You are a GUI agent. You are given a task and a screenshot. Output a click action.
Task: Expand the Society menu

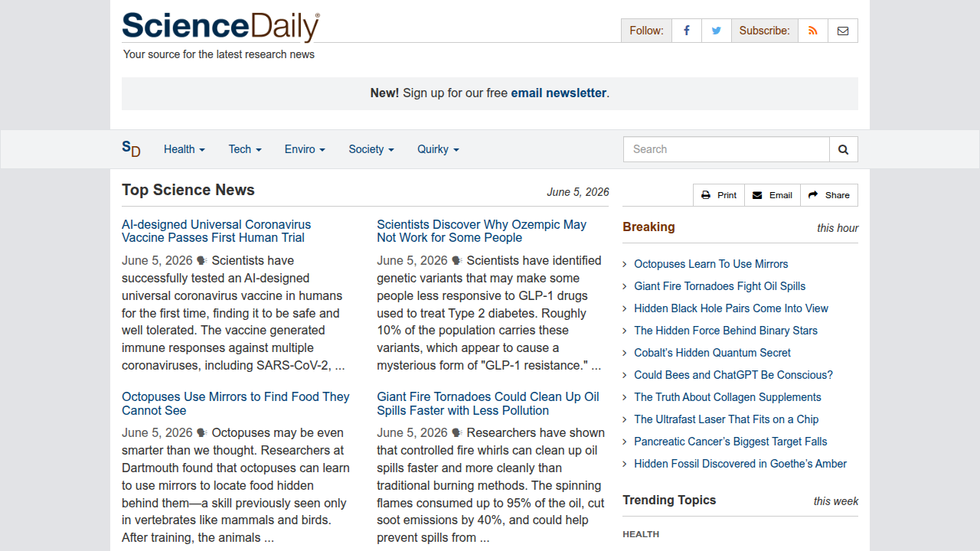[x=371, y=149]
